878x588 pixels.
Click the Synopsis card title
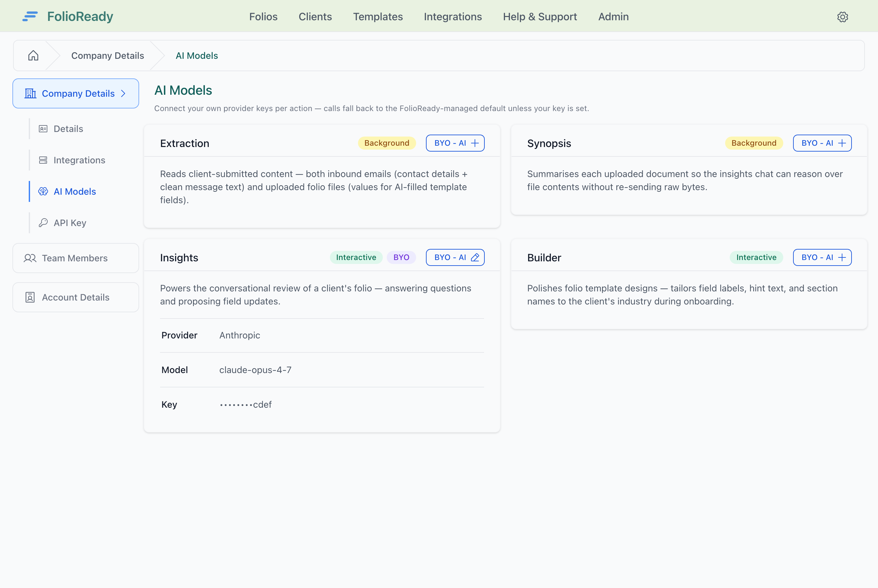point(549,144)
